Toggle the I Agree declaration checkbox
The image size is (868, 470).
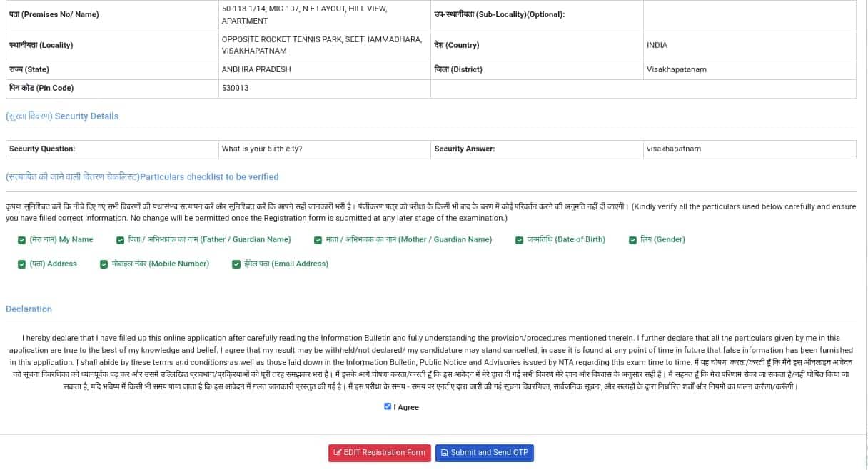[x=388, y=406]
